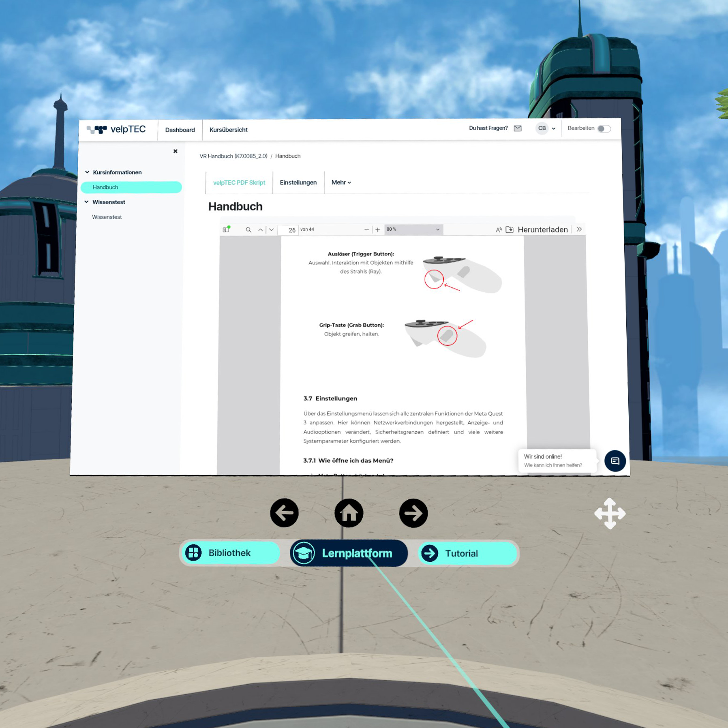Screen dimensions: 728x728
Task: Toggle the Bearbeiten edit switch
Action: click(604, 128)
